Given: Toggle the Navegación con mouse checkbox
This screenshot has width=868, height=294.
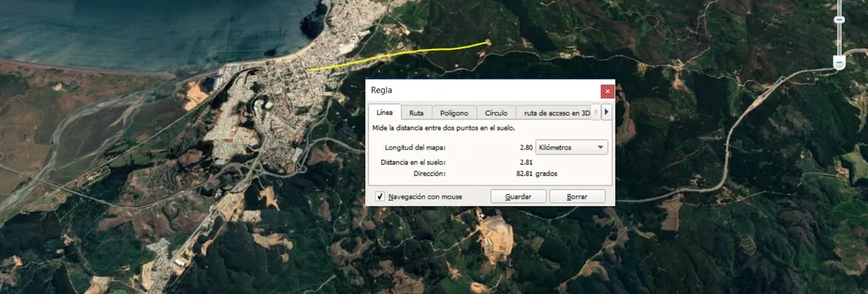Looking at the screenshot, I should click(x=380, y=196).
